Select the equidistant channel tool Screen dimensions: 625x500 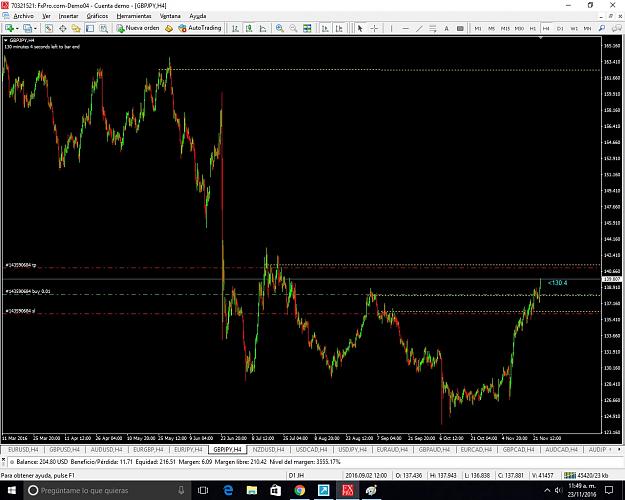(x=433, y=28)
